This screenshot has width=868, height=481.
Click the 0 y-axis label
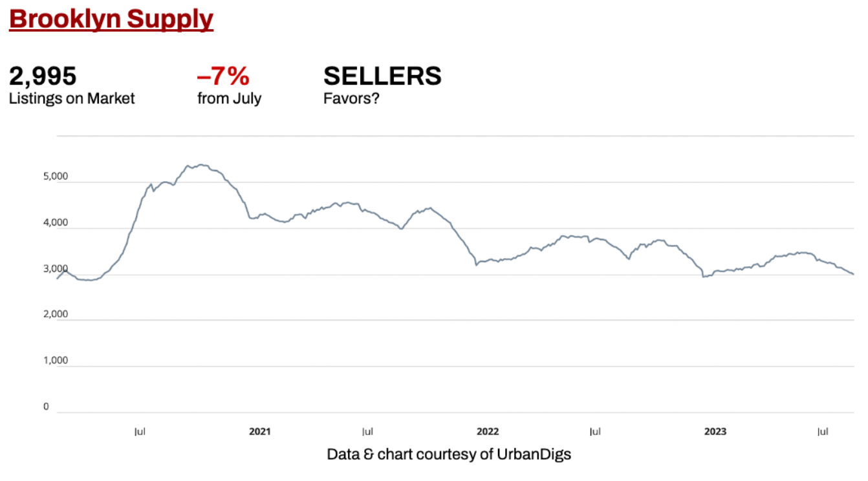click(46, 407)
